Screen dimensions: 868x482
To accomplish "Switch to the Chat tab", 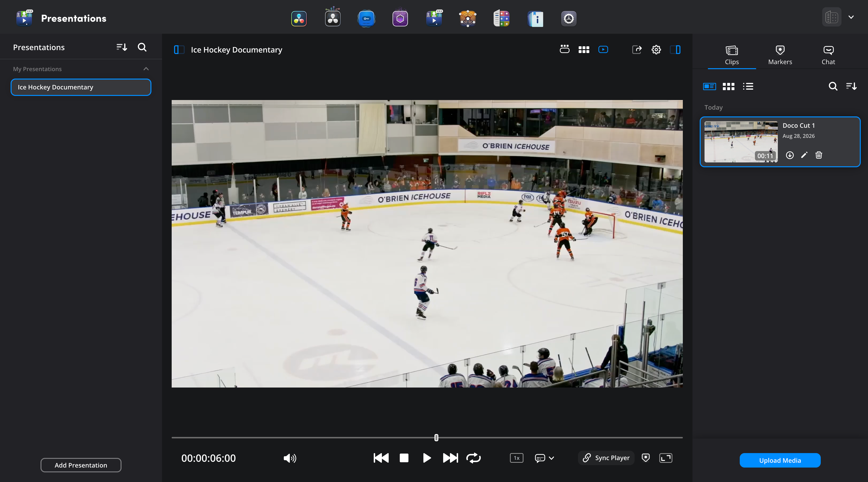I will pos(828,56).
